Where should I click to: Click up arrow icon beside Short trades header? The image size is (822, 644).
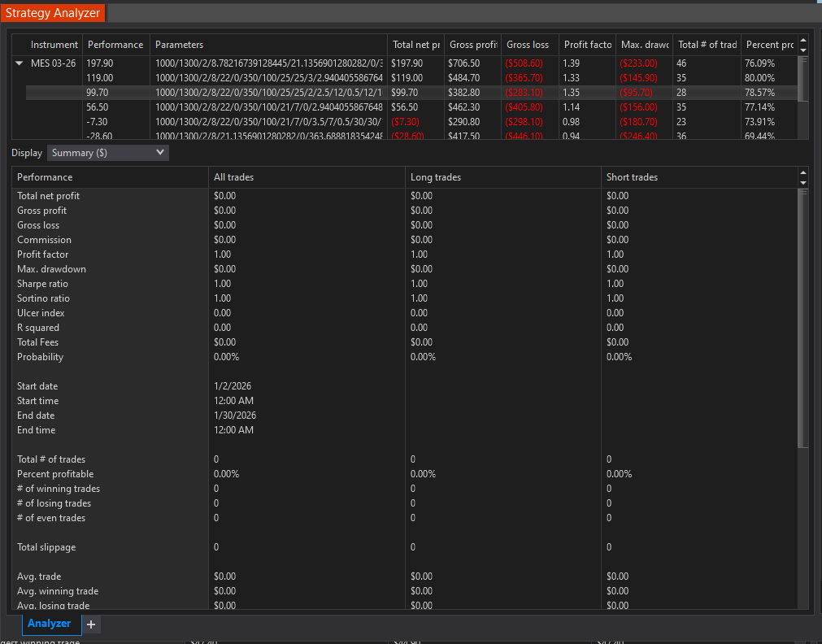(803, 172)
